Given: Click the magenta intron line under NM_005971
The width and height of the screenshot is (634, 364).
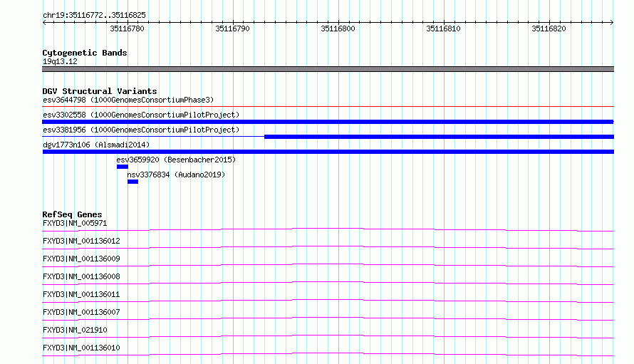Looking at the screenshot, I should [328, 229].
